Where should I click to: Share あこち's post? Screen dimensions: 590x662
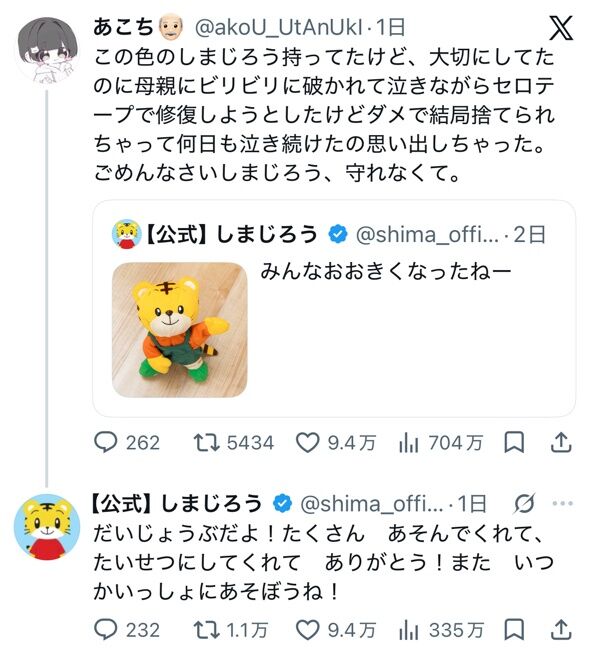click(x=561, y=443)
